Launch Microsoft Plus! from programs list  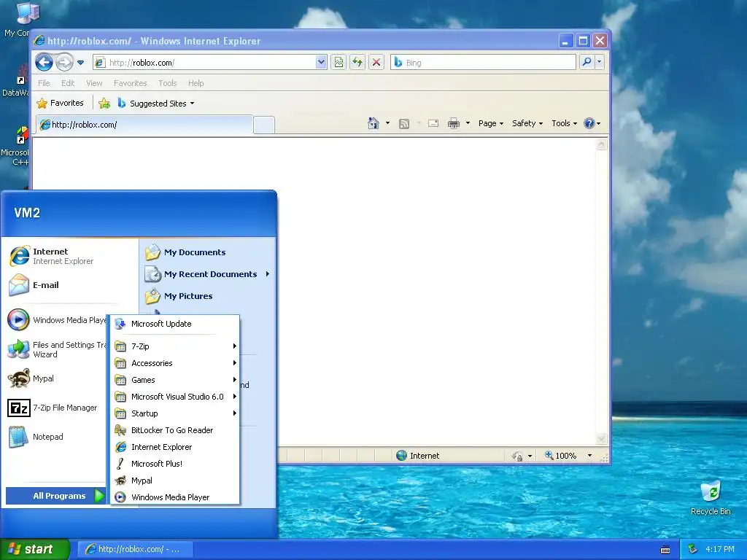[x=175, y=463]
